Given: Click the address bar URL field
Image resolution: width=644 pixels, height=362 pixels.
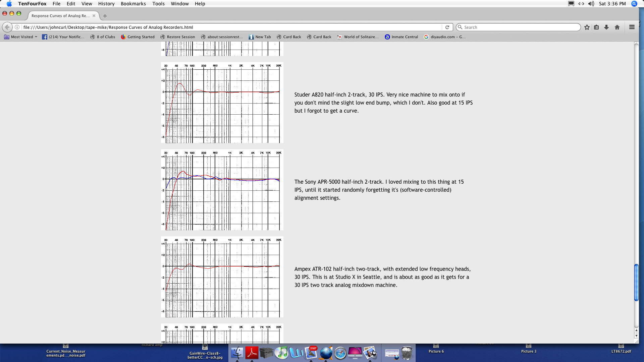Looking at the screenshot, I should pos(231,27).
